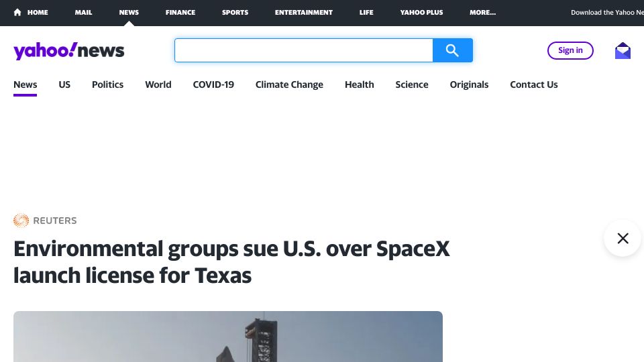The image size is (644, 362).
Task: Click the SpaceX lawsuit article headline
Action: (231, 262)
